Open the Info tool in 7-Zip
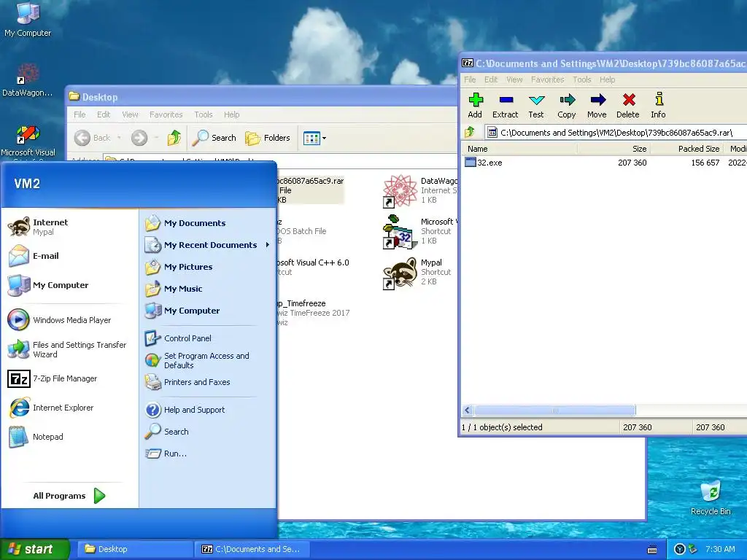This screenshot has width=747, height=560. point(659,105)
